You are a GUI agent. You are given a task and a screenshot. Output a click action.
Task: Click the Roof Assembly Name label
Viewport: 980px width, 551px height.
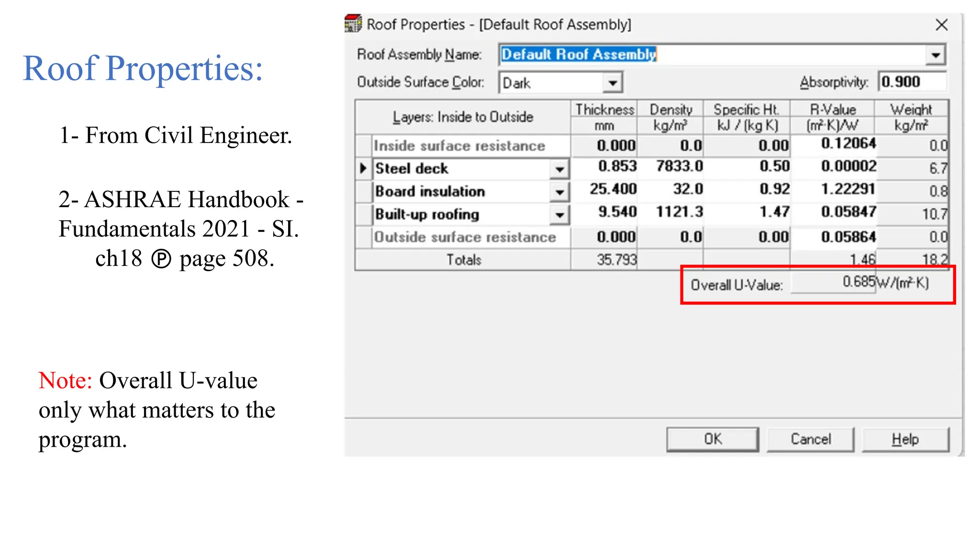pos(419,55)
